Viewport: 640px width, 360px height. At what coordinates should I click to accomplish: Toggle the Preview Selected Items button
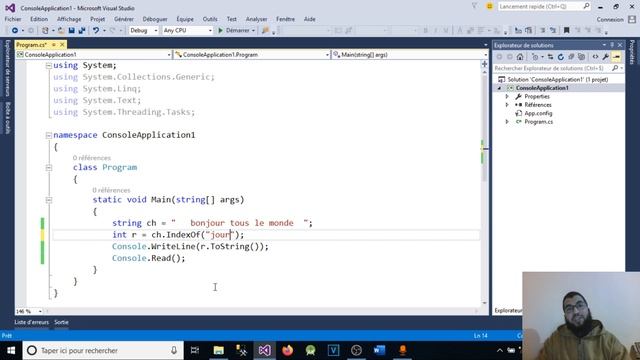click(x=616, y=57)
